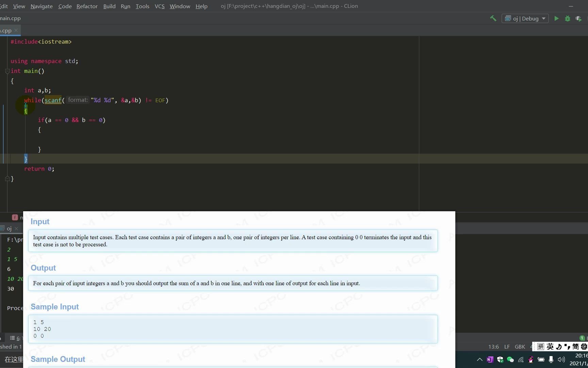Open OneNote tray icon
Image resolution: width=588 pixels, height=368 pixels.
(490, 359)
